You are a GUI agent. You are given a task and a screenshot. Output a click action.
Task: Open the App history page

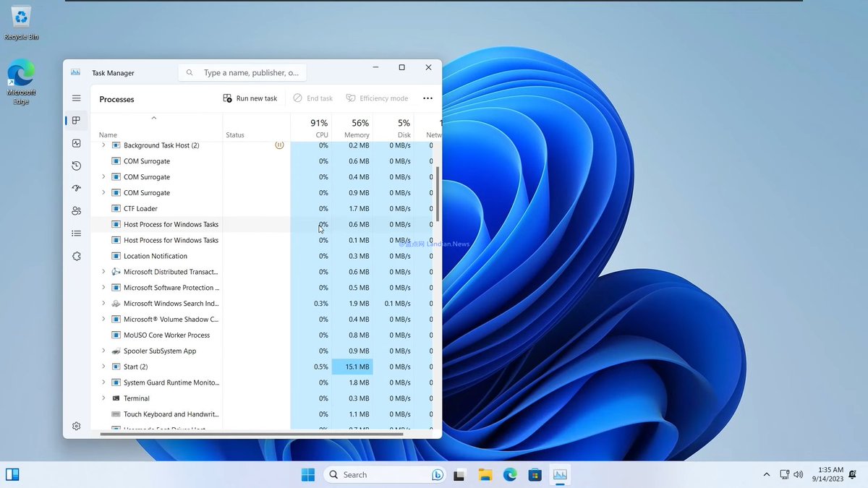[76, 166]
